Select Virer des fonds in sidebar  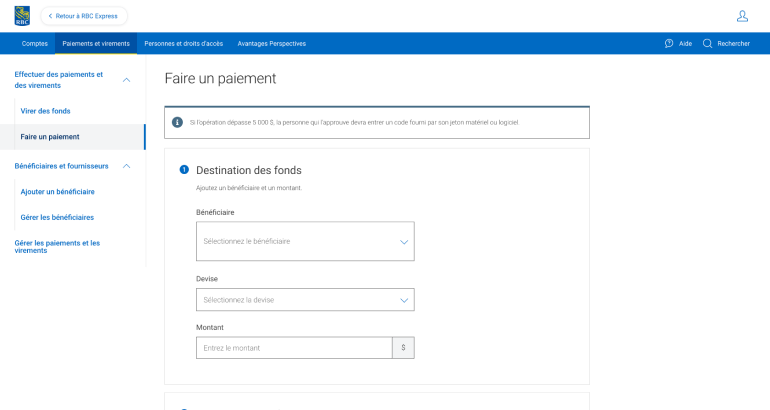point(46,111)
